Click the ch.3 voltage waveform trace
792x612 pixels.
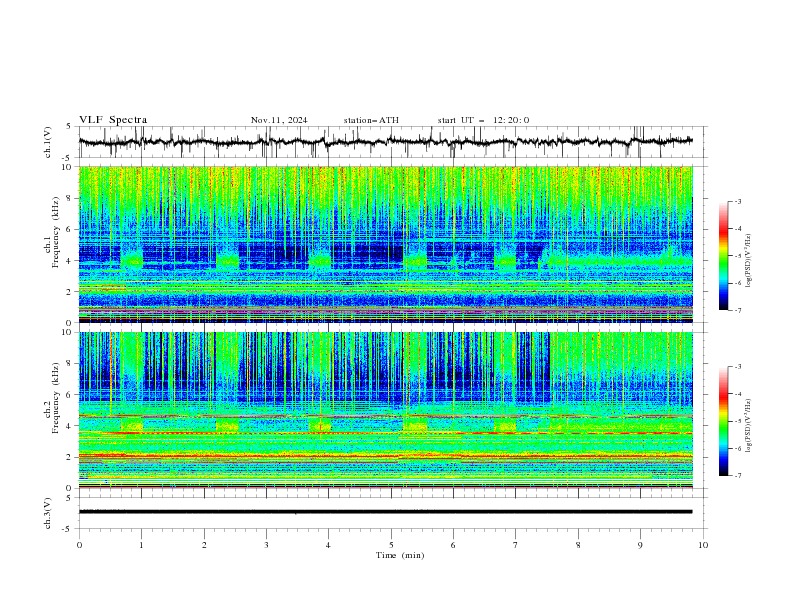(x=385, y=512)
